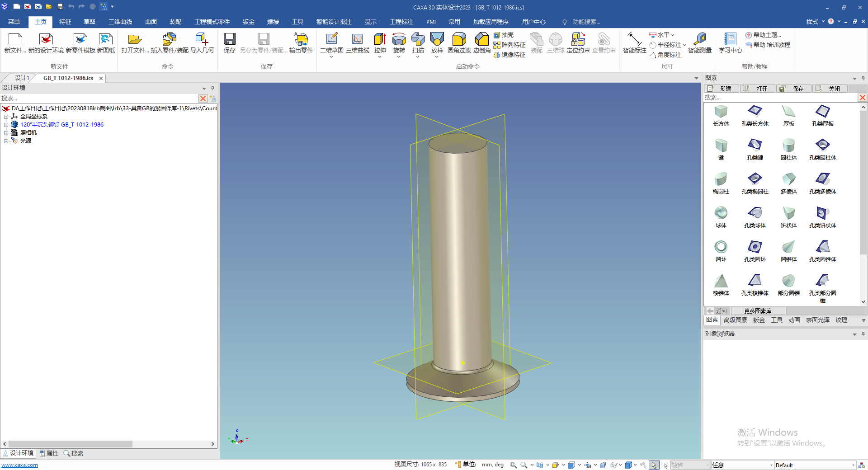The image size is (868, 470).
Task: Open the 智能标注 smart dimension tool
Action: tap(634, 40)
